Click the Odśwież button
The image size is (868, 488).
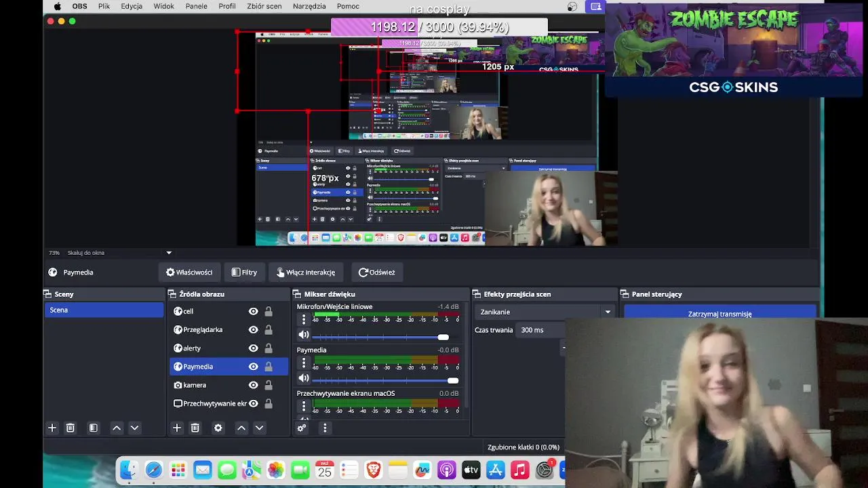tap(376, 272)
